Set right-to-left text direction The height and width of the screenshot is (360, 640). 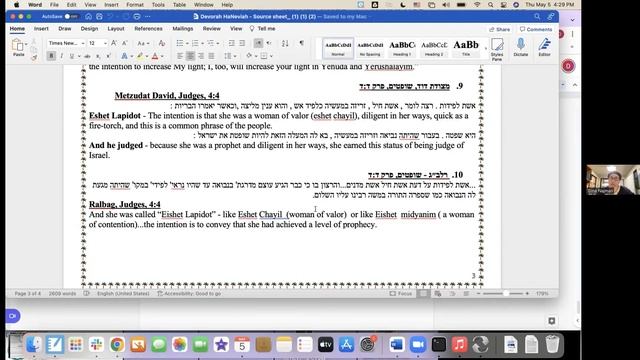point(269,43)
